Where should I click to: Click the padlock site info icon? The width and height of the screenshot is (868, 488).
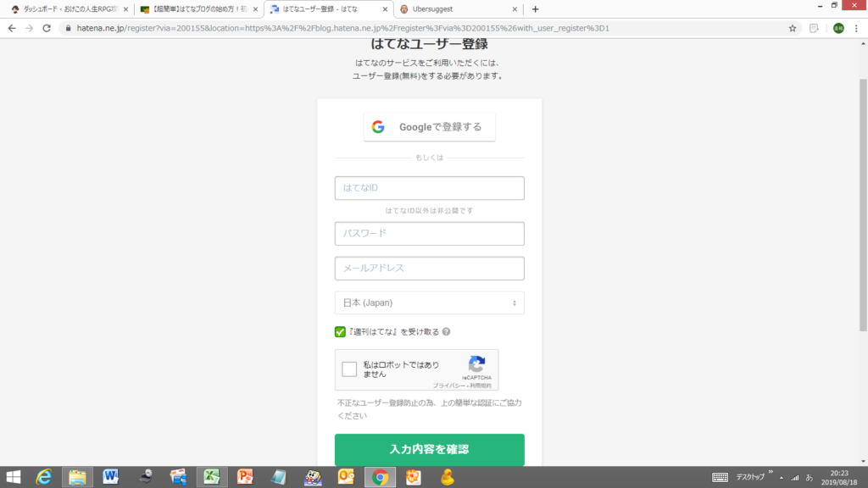[68, 28]
